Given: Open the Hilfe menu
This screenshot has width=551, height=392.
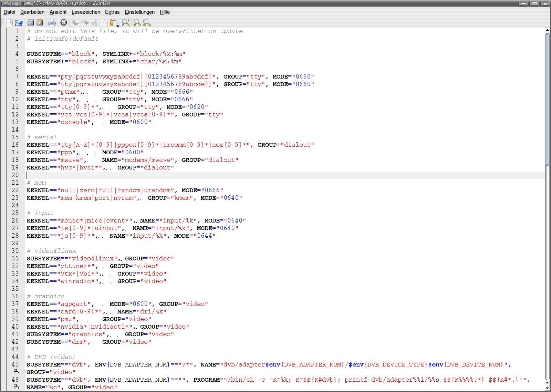Looking at the screenshot, I should (x=165, y=12).
